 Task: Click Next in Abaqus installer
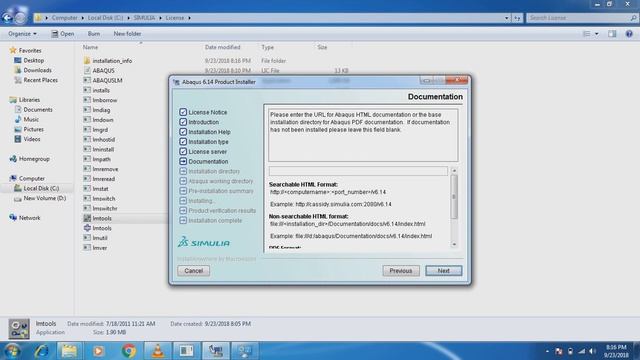(444, 271)
